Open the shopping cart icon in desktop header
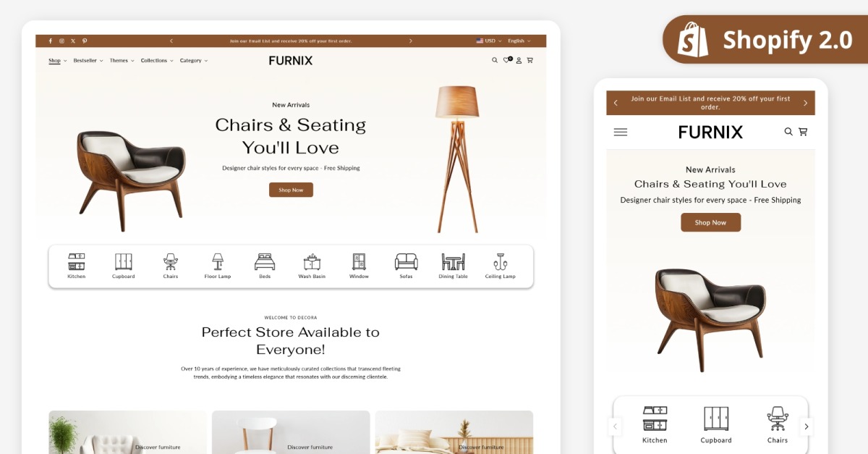This screenshot has width=868, height=454. [530, 61]
